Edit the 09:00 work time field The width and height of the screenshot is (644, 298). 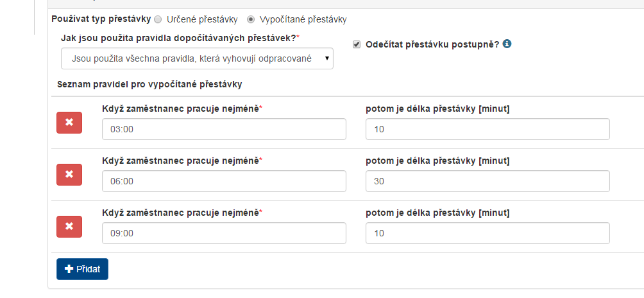224,233
